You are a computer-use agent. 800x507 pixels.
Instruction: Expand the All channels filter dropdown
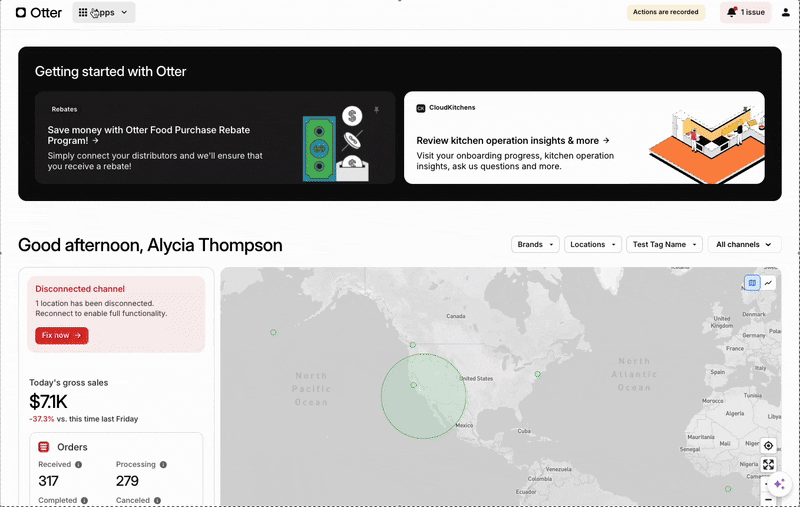tap(744, 244)
